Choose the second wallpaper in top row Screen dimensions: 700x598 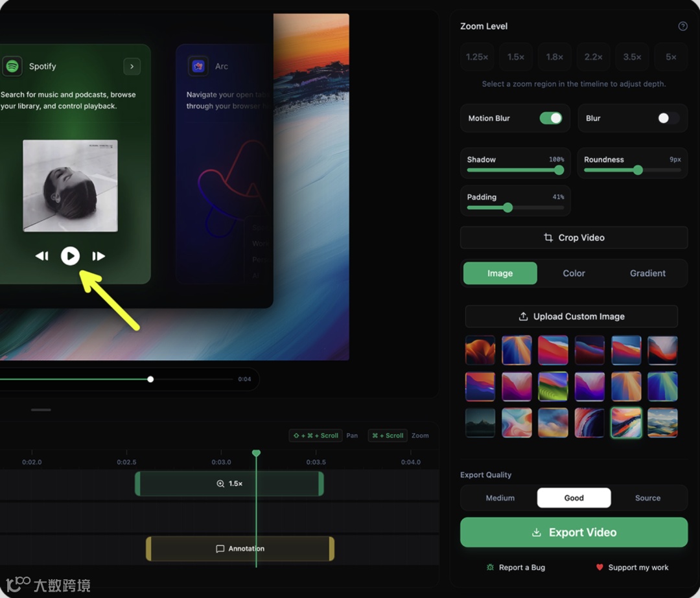(517, 351)
